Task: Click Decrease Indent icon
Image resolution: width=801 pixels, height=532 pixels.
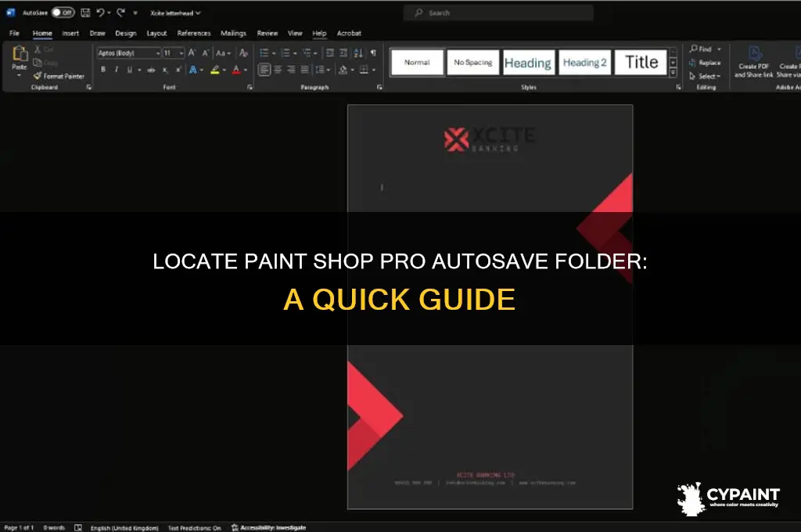Action: tap(330, 52)
